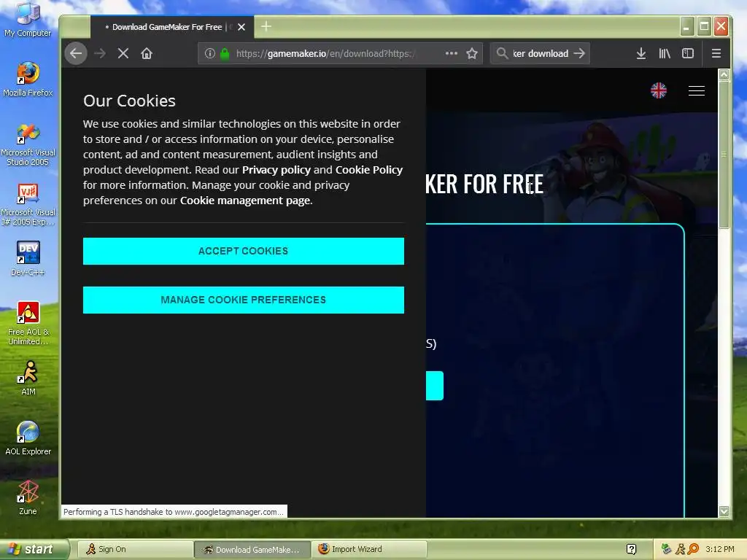
Task: Switch to Import Wizard taskbar window
Action: pos(369,549)
